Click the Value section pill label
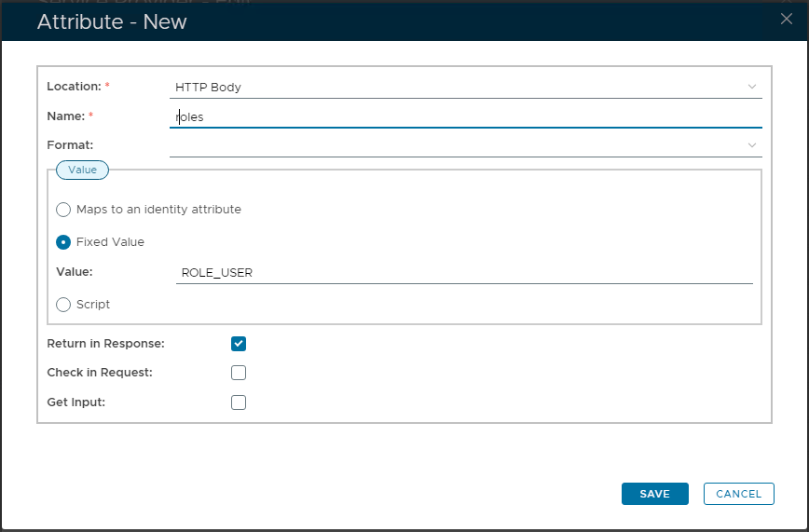 coord(83,170)
